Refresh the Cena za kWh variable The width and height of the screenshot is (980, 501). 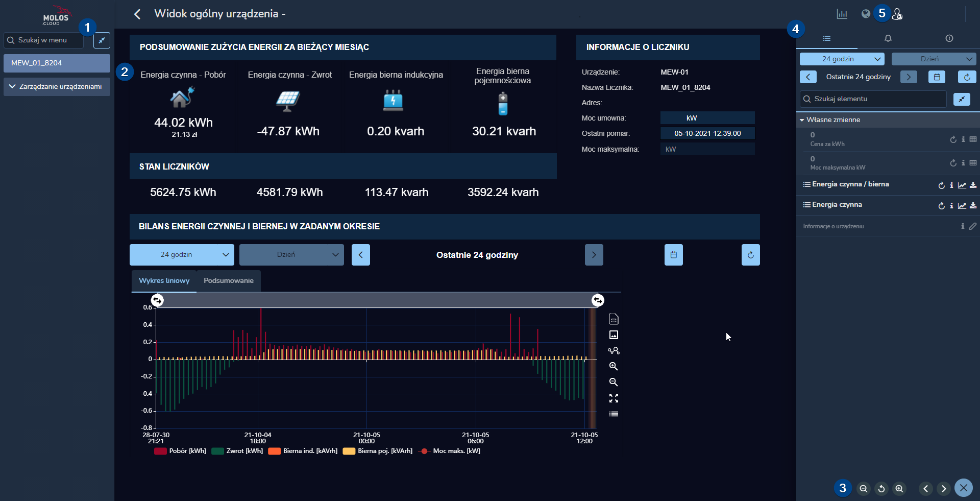click(953, 139)
